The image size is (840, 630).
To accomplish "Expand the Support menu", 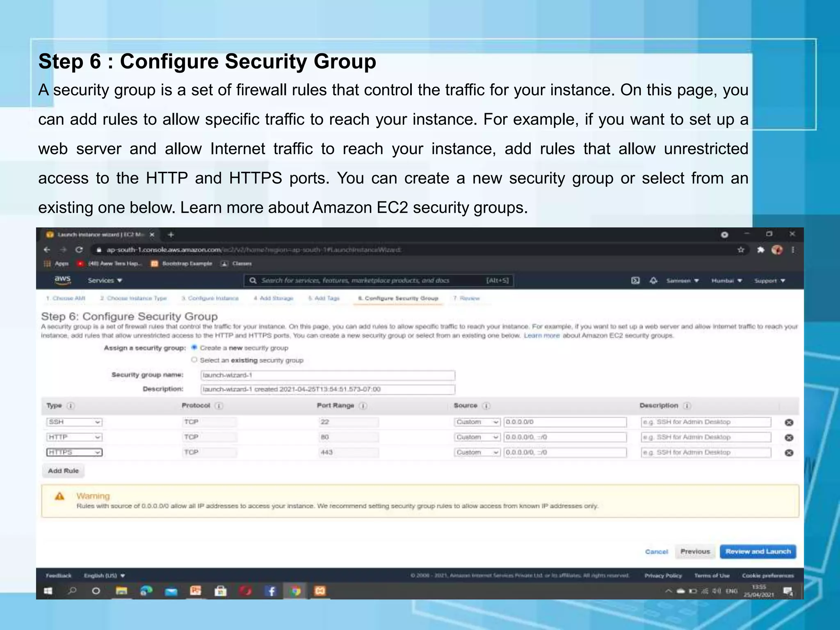I will coord(770,281).
